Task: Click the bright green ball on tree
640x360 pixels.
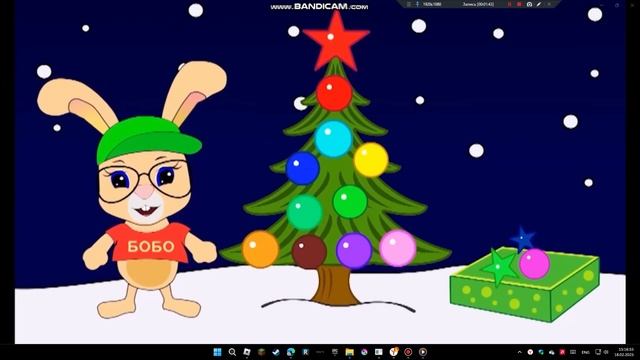Action: coord(350,202)
